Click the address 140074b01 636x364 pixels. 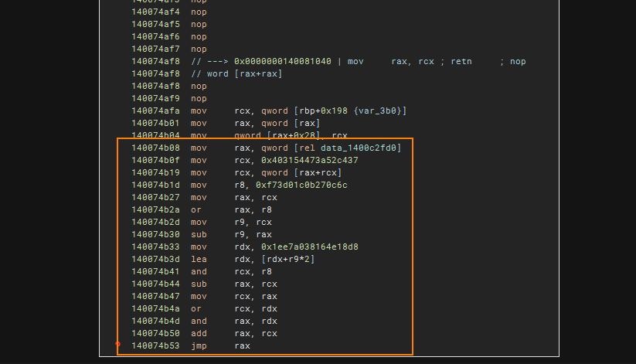coord(155,123)
